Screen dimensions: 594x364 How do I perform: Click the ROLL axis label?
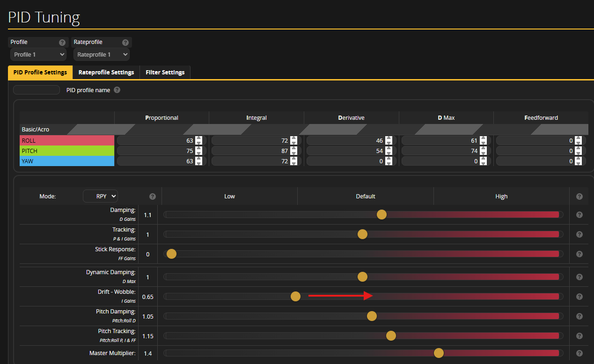[x=67, y=140]
